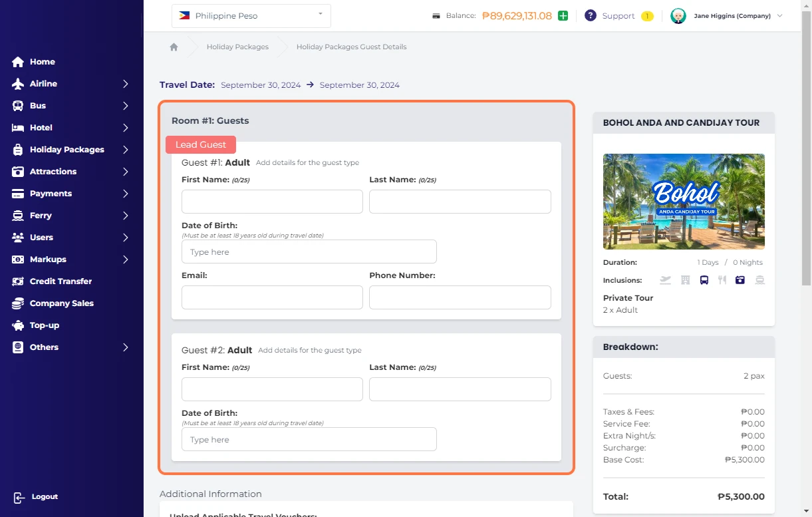
Task: Click the bus inclusion icon
Action: click(x=704, y=280)
